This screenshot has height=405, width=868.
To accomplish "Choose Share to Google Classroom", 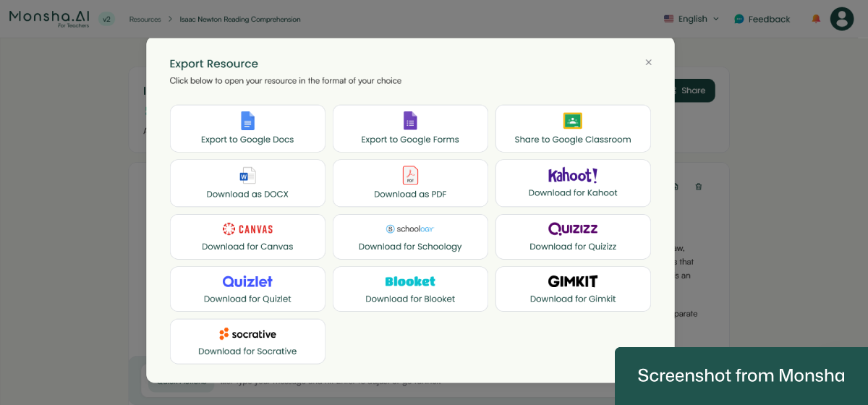I will (573, 129).
